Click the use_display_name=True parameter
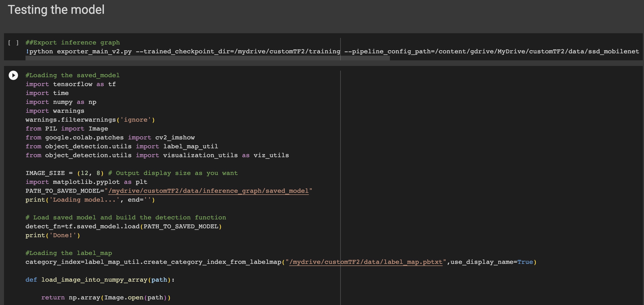 tap(491, 262)
